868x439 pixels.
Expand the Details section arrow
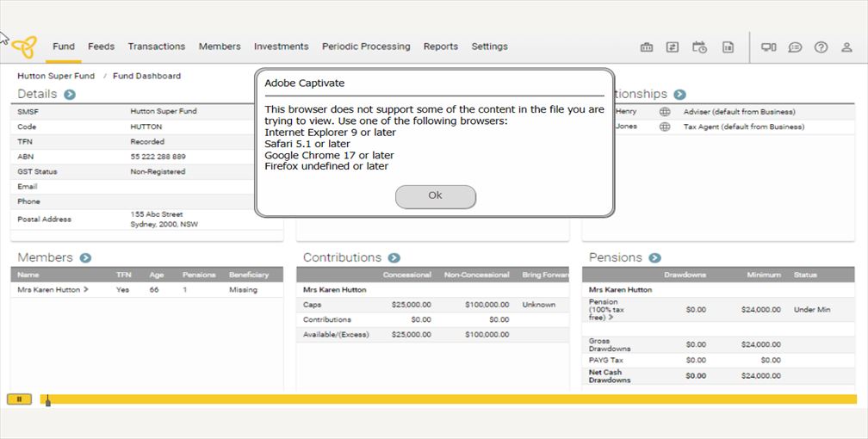point(69,94)
